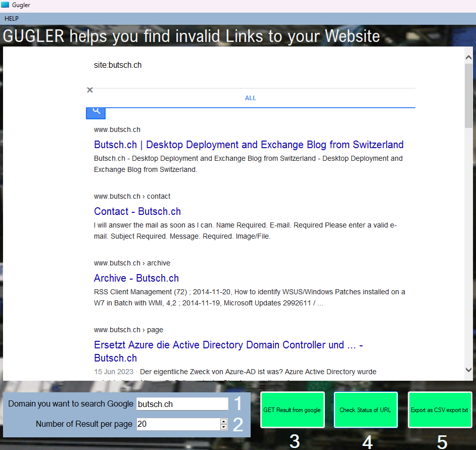Click the www.butsch.ch › archive breadcrumb
The height and width of the screenshot is (450, 476).
coord(132,263)
